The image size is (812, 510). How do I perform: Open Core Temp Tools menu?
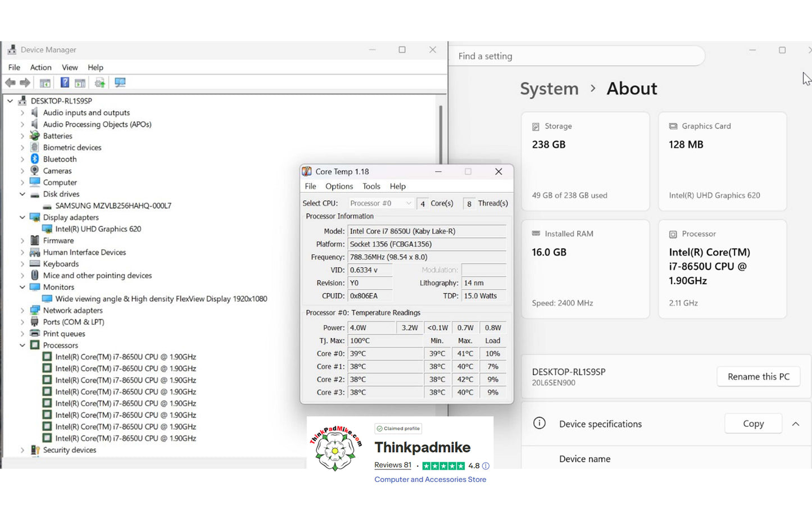pyautogui.click(x=371, y=186)
